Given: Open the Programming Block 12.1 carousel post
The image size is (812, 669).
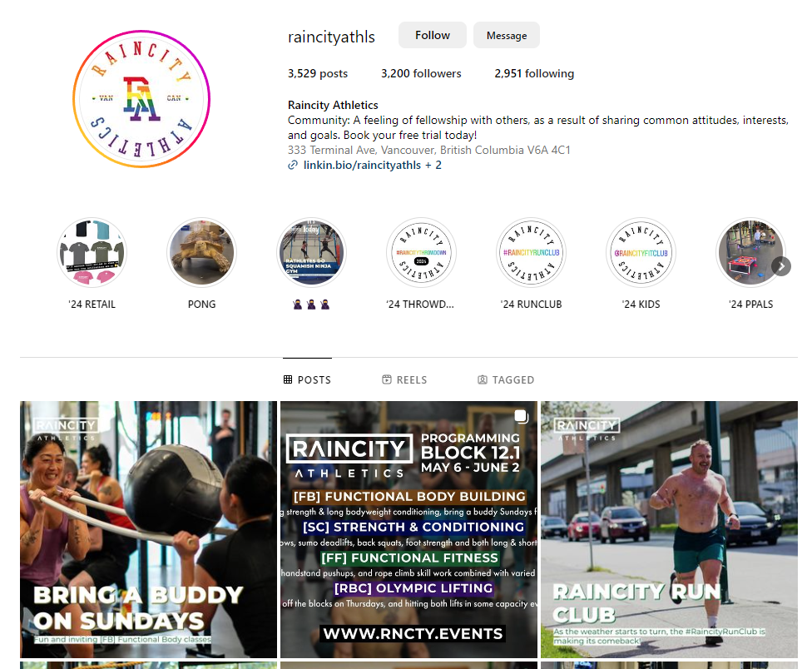Looking at the screenshot, I should 408,529.
